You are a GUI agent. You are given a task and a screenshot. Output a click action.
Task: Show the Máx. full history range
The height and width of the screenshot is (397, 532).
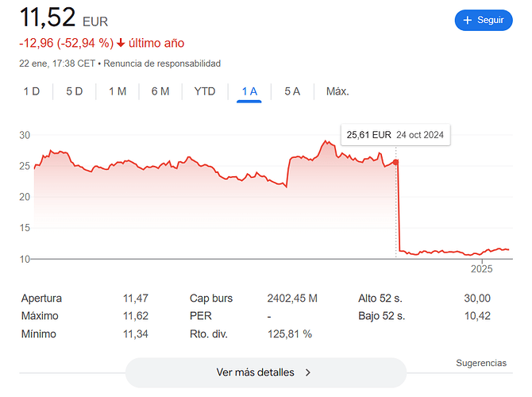click(x=337, y=91)
